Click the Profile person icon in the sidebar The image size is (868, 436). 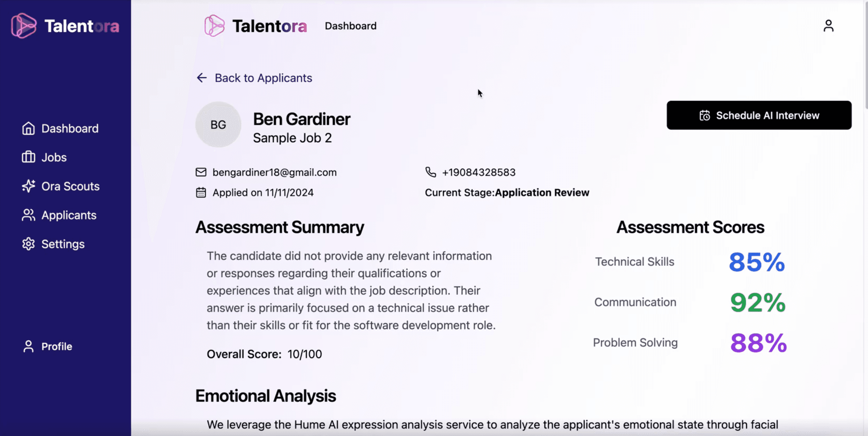pos(28,346)
